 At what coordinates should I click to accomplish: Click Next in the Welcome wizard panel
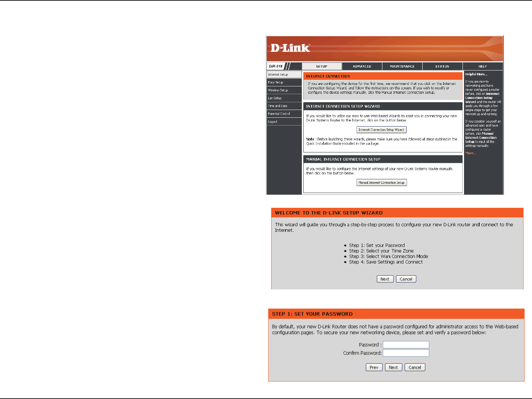click(x=385, y=279)
